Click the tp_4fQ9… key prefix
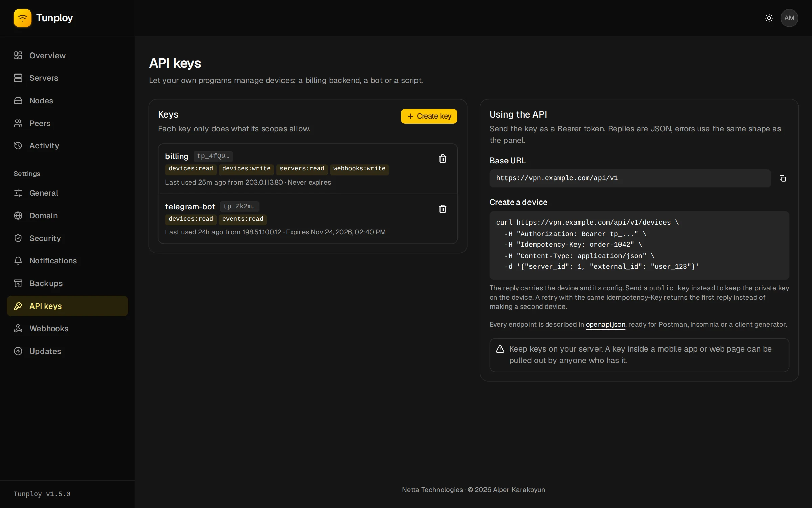The width and height of the screenshot is (812, 508). point(213,156)
